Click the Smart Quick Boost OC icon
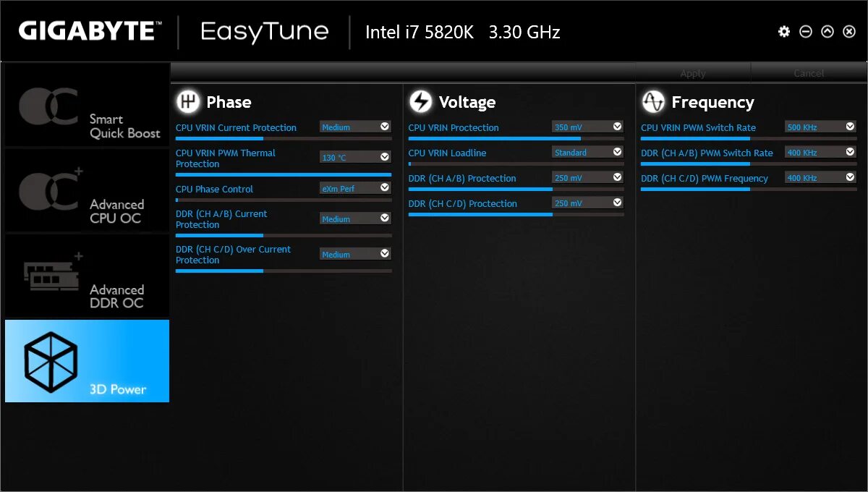The image size is (868, 492). tap(48, 106)
